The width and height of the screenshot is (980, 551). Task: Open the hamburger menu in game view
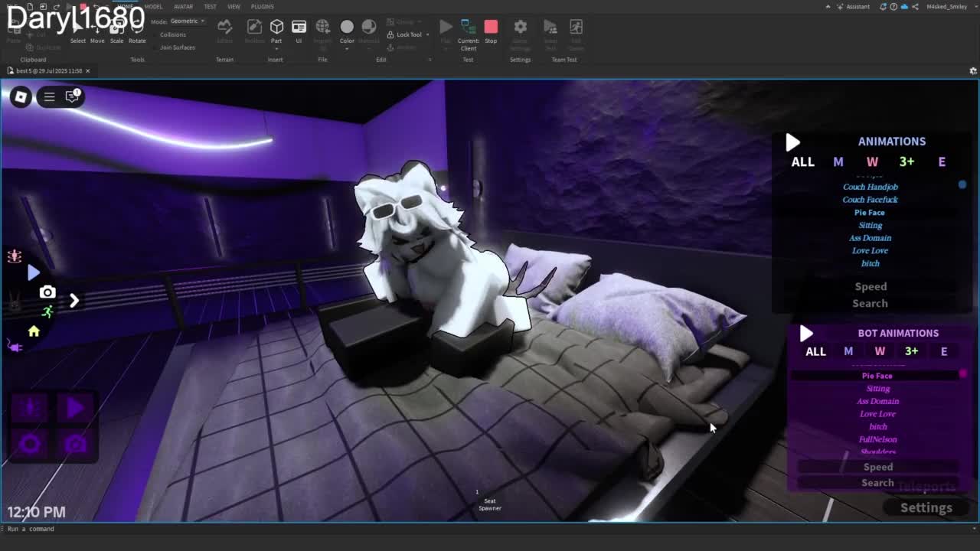tap(49, 96)
